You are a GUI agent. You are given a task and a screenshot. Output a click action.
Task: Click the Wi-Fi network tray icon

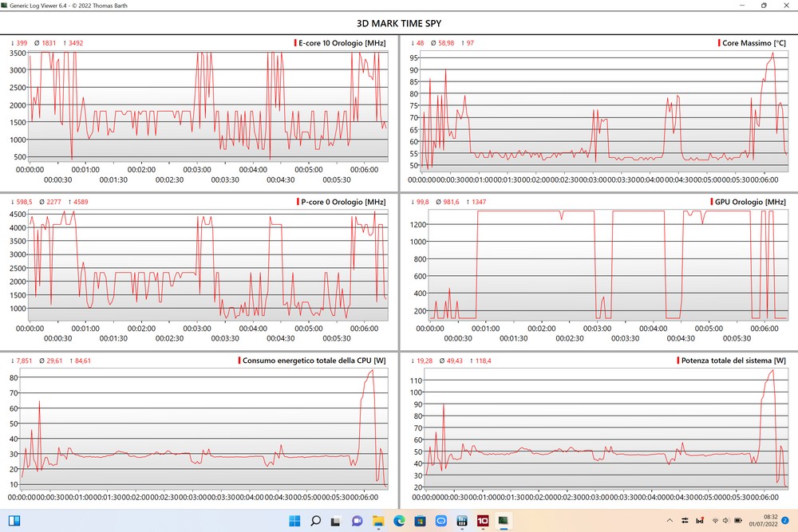click(714, 520)
